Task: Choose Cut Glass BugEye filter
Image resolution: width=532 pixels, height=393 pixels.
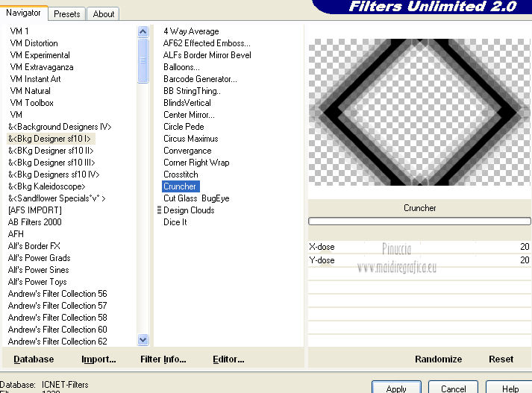Action: tap(196, 198)
